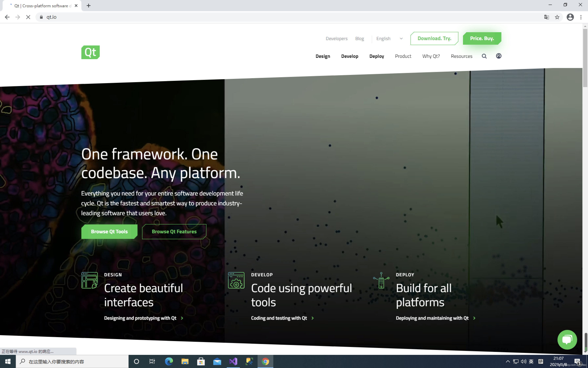Viewport: 588px width, 368px height.
Task: Open the Develop menu
Action: click(x=350, y=56)
